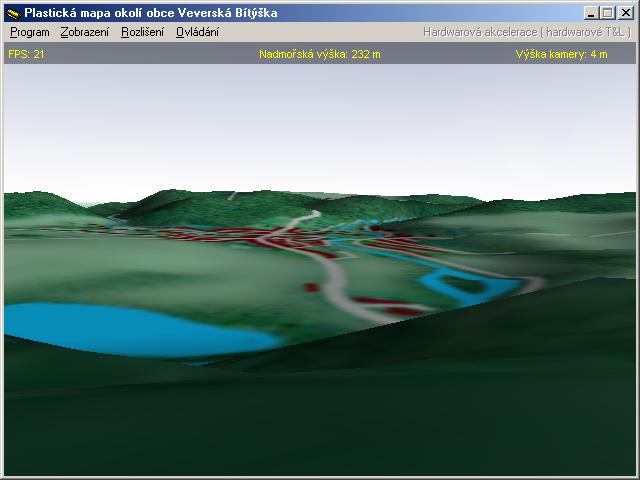Click the pale sky above the horizon
Image resolution: width=640 pixels, height=480 pixels.
(320, 130)
